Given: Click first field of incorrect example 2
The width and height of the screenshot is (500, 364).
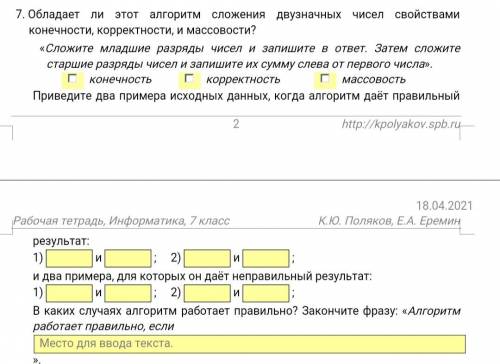Looking at the screenshot, I should (x=207, y=293).
